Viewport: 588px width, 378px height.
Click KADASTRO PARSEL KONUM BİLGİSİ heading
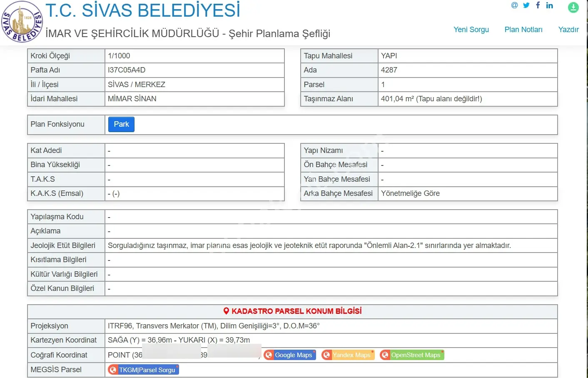(x=296, y=311)
